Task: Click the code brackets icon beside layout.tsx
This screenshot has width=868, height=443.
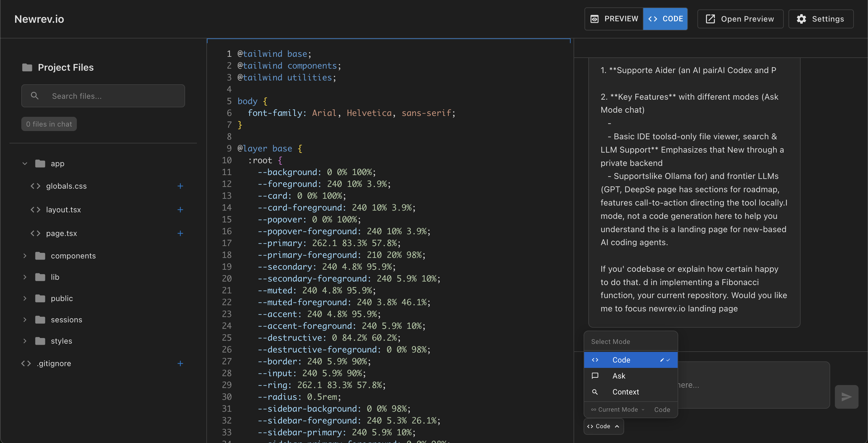Action: click(35, 210)
